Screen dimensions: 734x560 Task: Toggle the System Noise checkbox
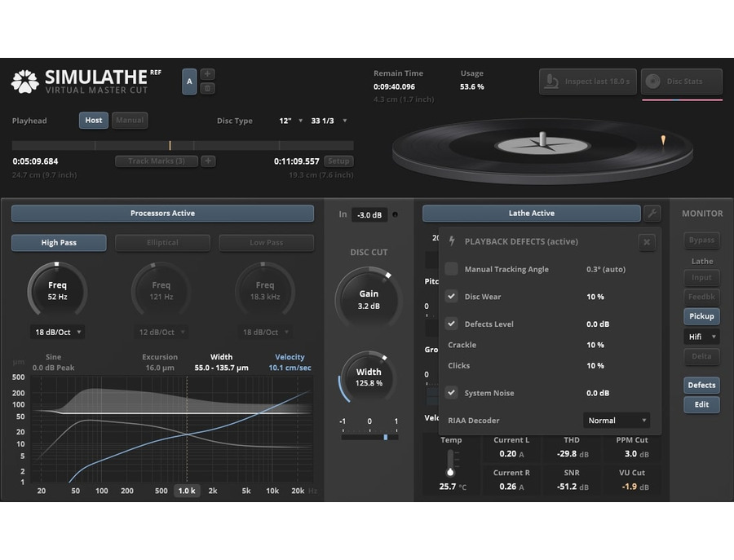click(x=451, y=393)
